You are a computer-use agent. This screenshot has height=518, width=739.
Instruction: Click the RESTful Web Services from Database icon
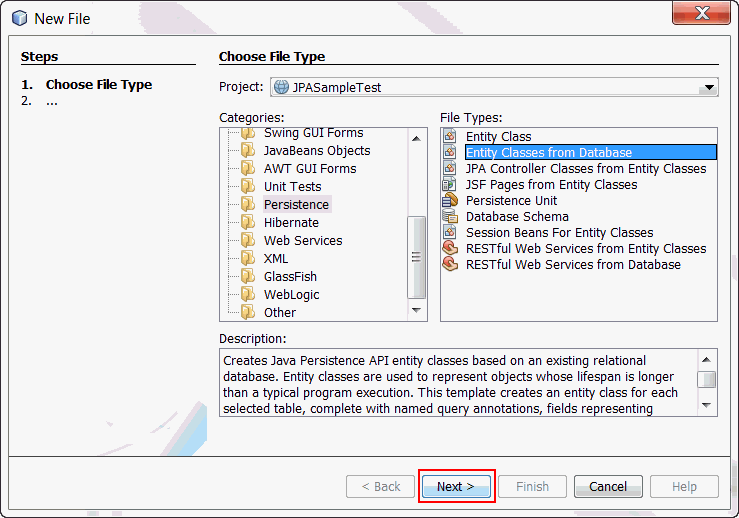(x=450, y=264)
